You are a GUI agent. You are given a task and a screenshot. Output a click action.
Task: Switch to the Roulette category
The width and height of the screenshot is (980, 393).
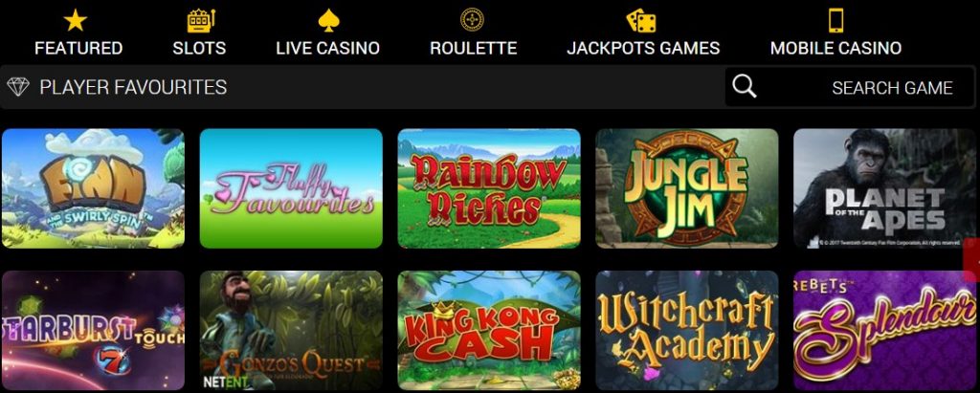coord(473,48)
